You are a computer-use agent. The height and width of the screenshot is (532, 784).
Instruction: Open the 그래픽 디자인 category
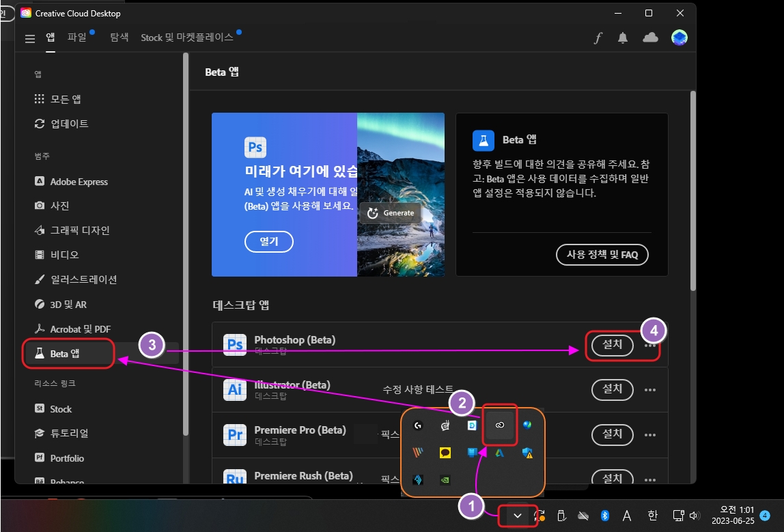[72, 230]
